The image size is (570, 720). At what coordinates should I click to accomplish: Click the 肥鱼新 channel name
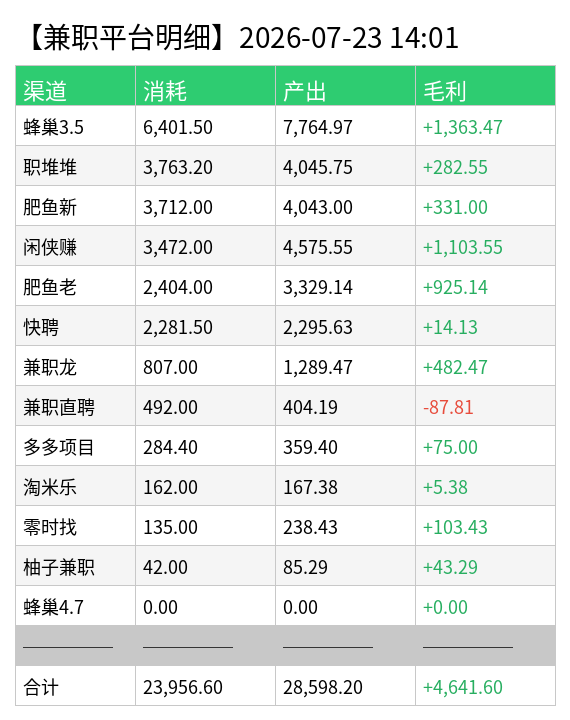point(50,207)
